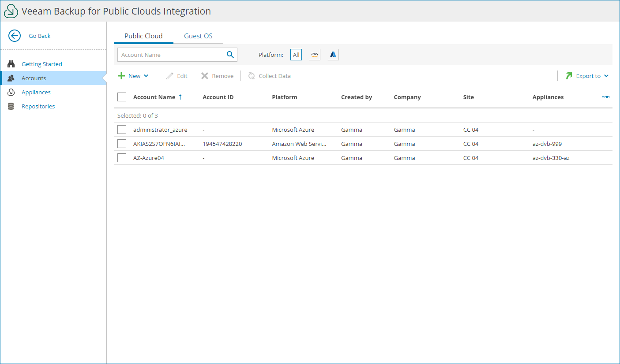The image size is (620, 364).
Task: Click the Veeam logo icon in the header
Action: (11, 11)
